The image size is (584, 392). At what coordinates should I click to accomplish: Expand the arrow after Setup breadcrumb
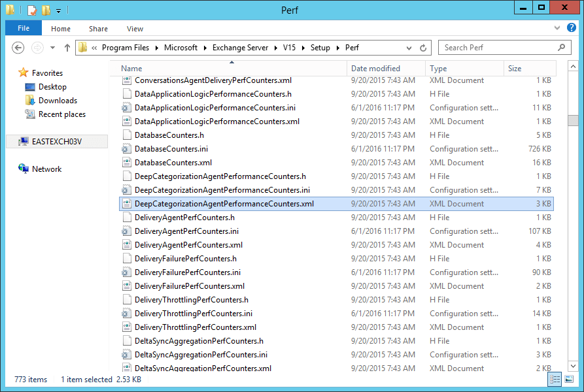[338, 48]
